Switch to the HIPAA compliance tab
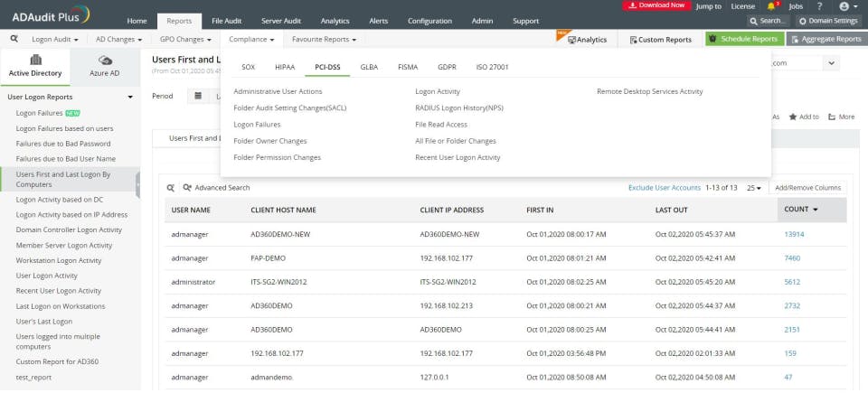Screen dimensions: 868x393 [x=285, y=67]
